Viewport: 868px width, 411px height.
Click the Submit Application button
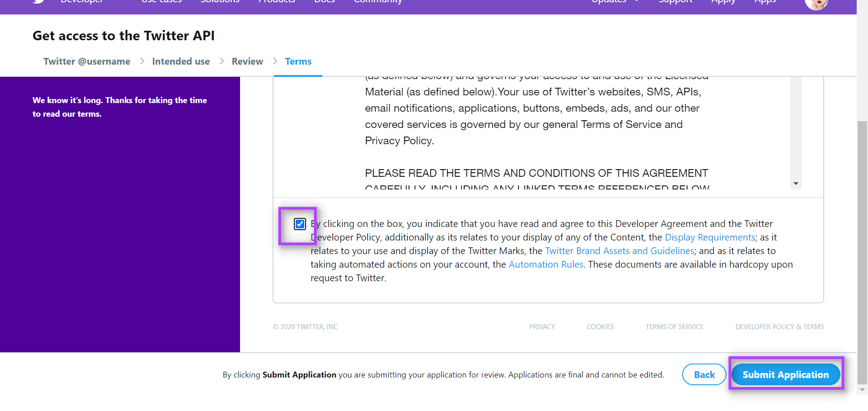click(786, 374)
